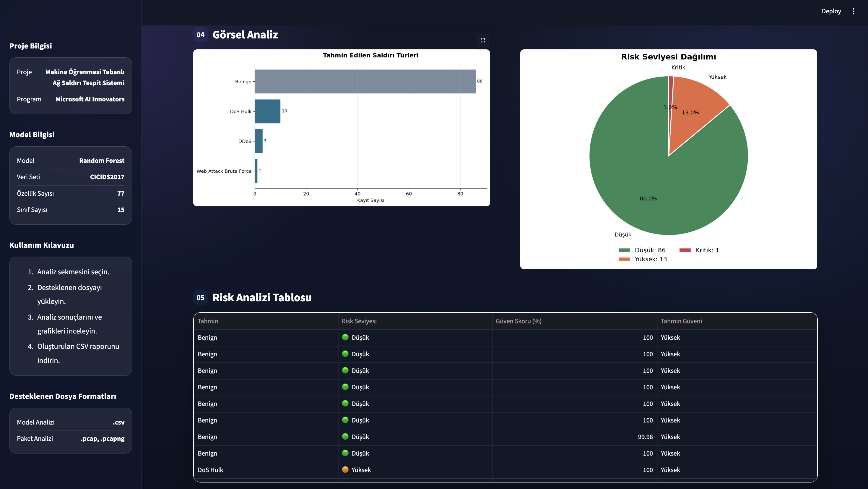Click the fullscreen icon above the bar chart

(482, 41)
